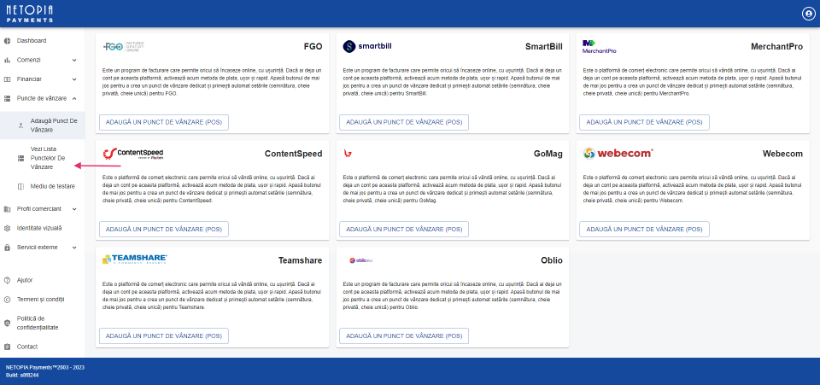Click the Ajutor help icon
The image size is (820, 385).
[7, 280]
